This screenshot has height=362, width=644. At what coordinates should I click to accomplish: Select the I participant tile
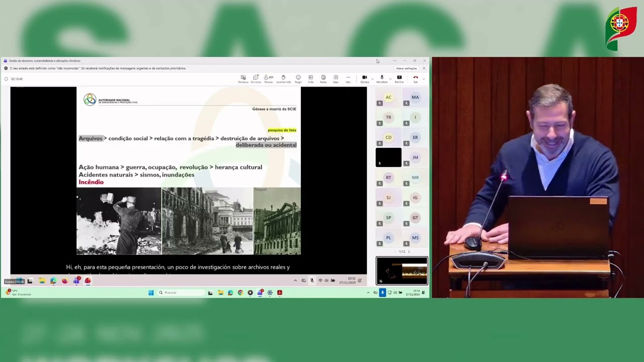coord(415,117)
